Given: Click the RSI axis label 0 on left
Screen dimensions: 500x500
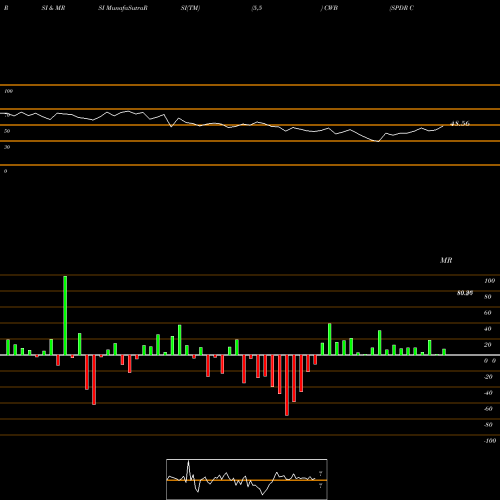Looking at the screenshot, I should point(5,171).
